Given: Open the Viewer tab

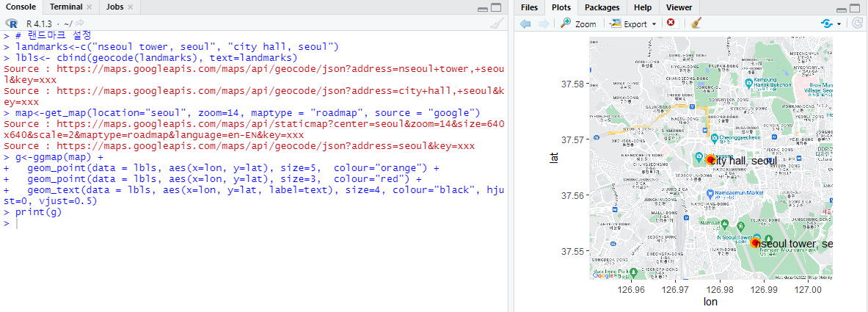Looking at the screenshot, I should tap(679, 7).
